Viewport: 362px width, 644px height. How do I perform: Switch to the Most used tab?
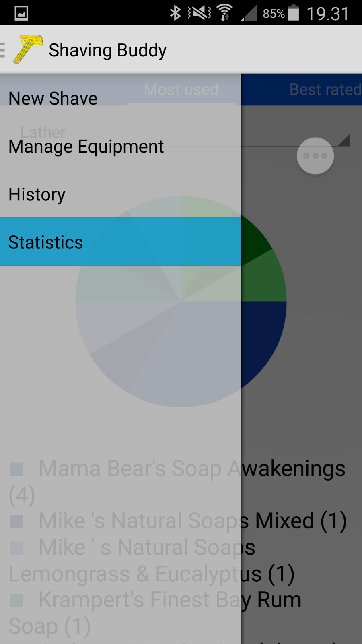click(181, 89)
